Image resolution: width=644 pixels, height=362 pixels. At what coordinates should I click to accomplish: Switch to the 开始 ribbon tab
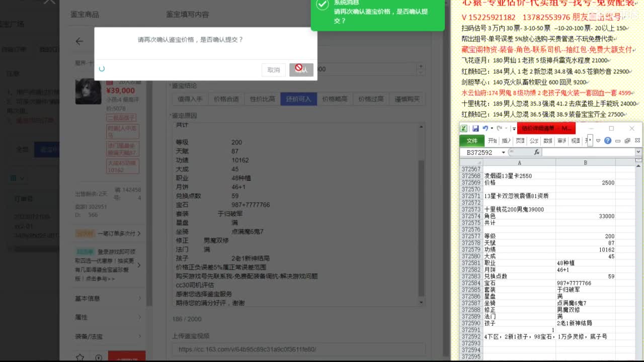point(492,141)
